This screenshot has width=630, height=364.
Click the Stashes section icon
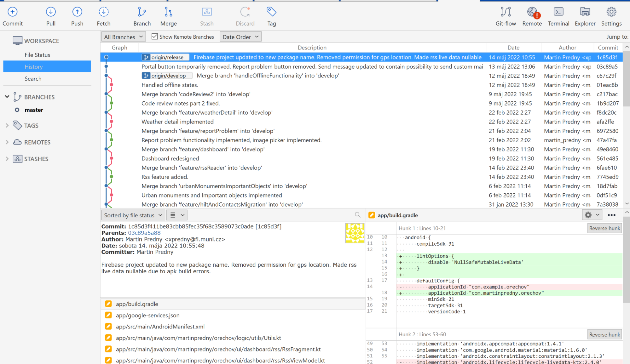click(17, 159)
